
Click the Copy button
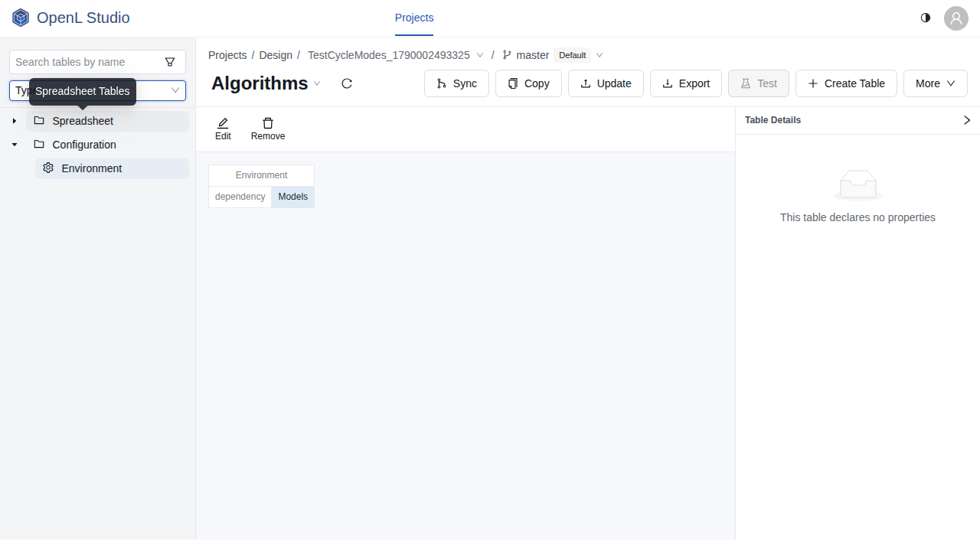tap(528, 83)
